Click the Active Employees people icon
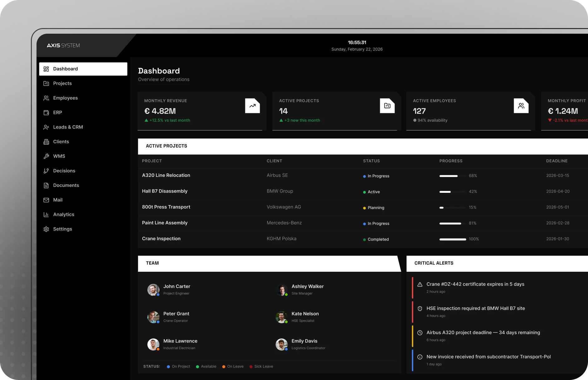The height and width of the screenshot is (380, 588). 521,106
